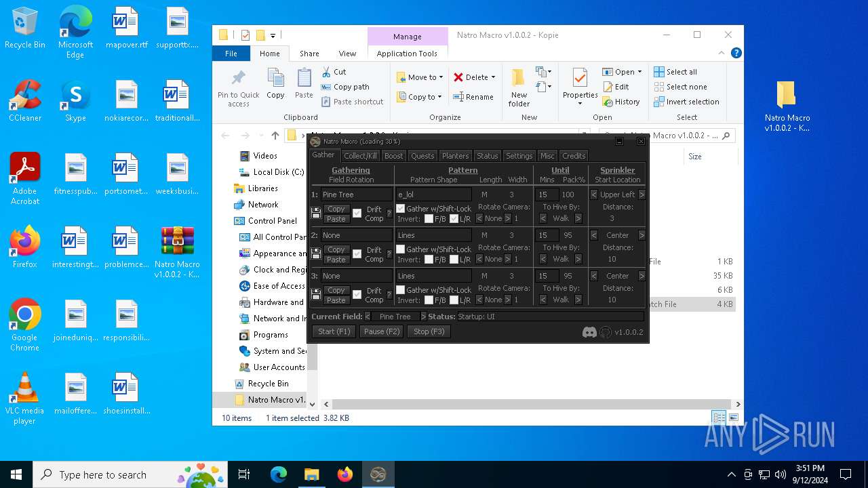Click Invert selection in the Explorer ribbon

686,102
